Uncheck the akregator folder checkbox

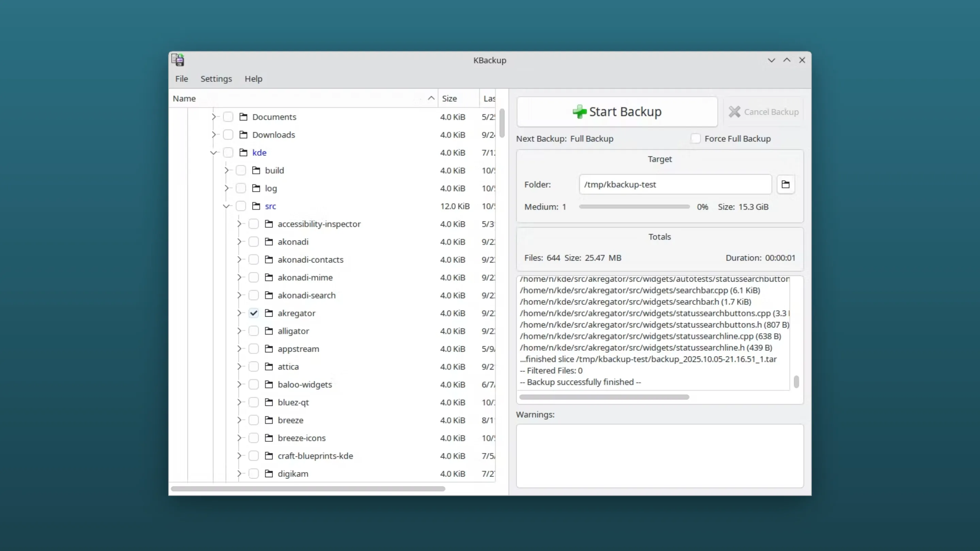coord(254,313)
